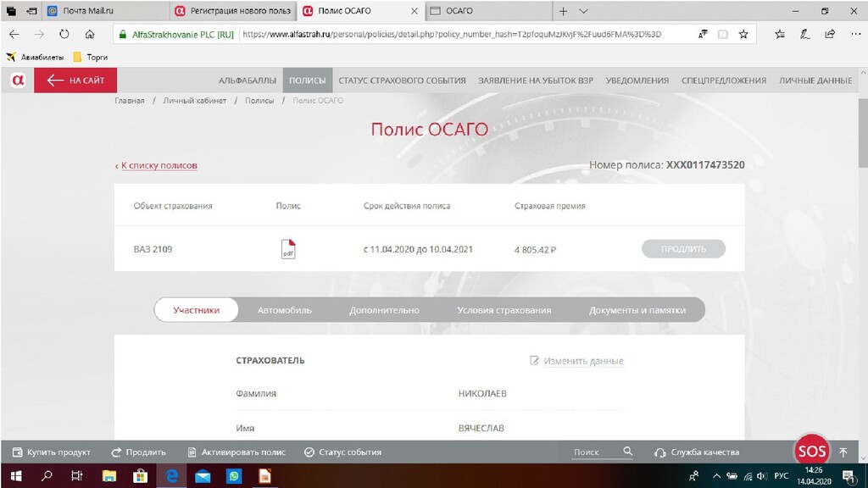This screenshot has height=488, width=868.
Task: Open the policy PDF document icon
Action: (288, 249)
